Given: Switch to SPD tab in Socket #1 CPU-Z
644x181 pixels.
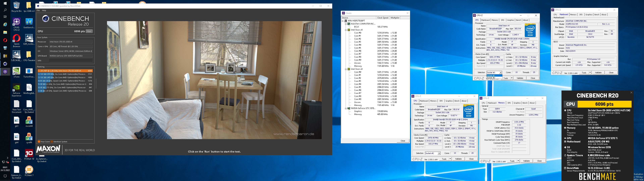Looking at the screenshot, I should 502,20.
